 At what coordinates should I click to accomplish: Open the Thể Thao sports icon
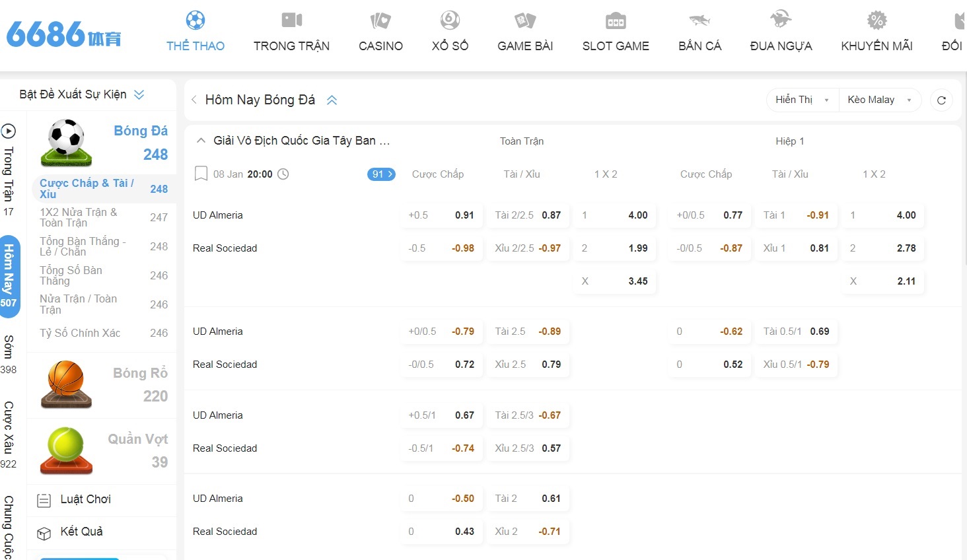click(x=196, y=20)
